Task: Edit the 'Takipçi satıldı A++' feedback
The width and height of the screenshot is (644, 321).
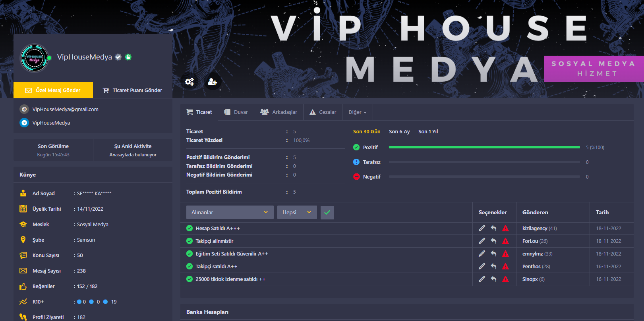Action: tap(482, 266)
